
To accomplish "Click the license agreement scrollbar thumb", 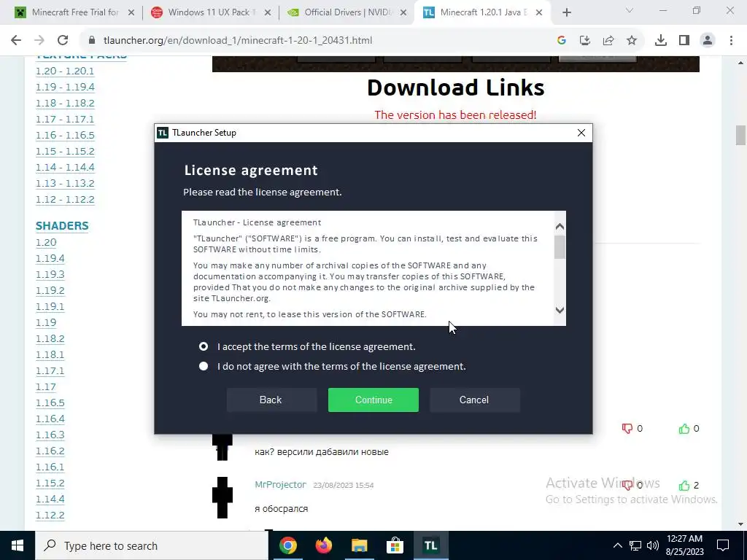I will (560, 247).
